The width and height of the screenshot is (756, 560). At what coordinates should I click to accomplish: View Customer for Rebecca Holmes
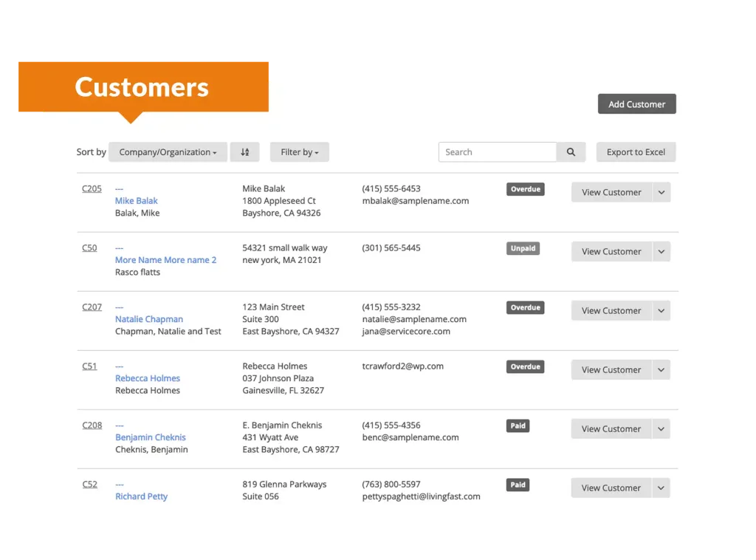611,369
